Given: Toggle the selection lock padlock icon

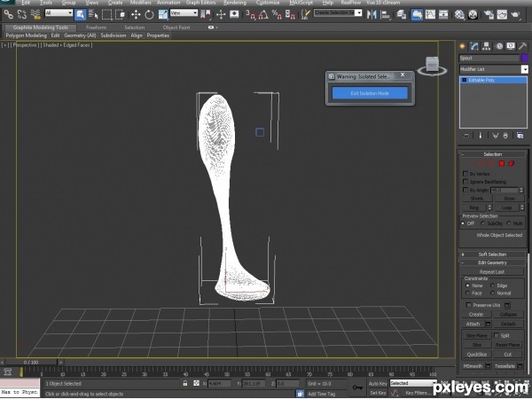Looking at the screenshot, I should 185,383.
